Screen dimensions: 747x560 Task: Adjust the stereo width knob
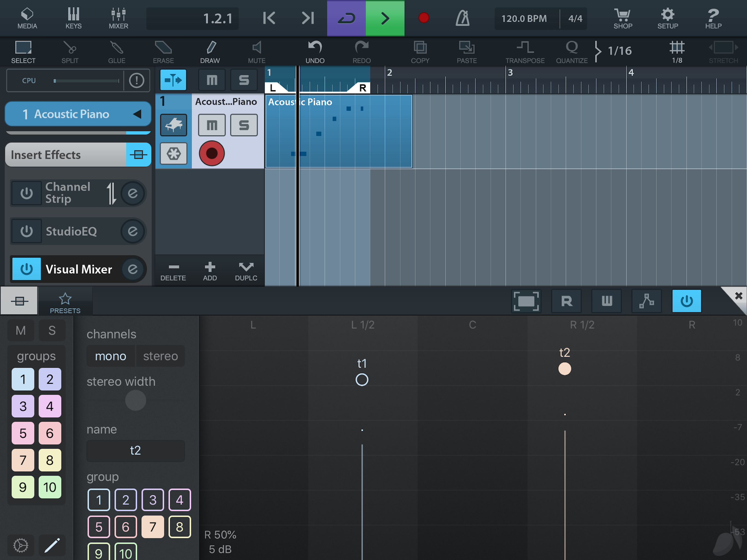(x=135, y=401)
